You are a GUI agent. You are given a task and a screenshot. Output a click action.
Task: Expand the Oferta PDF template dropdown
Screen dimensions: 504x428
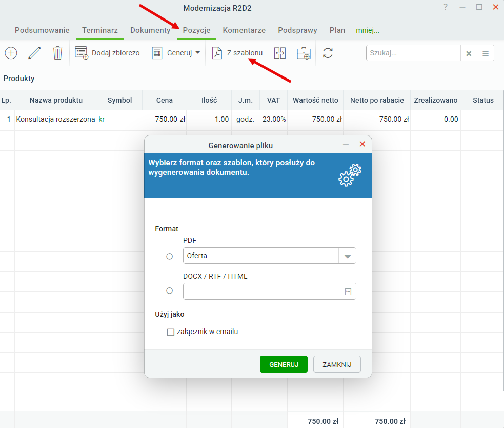tap(348, 256)
